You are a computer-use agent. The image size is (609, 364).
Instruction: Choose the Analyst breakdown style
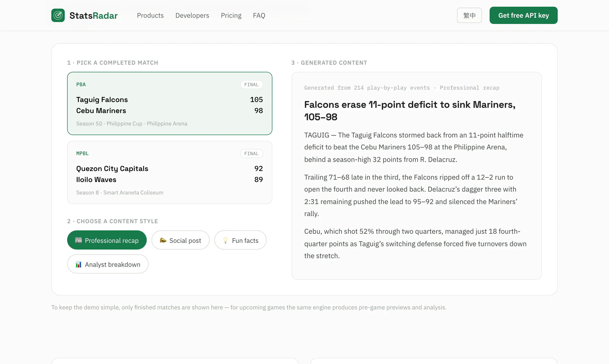coord(108,264)
